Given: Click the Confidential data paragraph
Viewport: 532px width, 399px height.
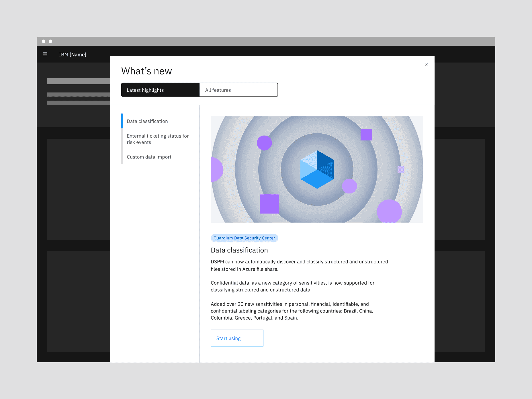Looking at the screenshot, I should pyautogui.click(x=293, y=286).
